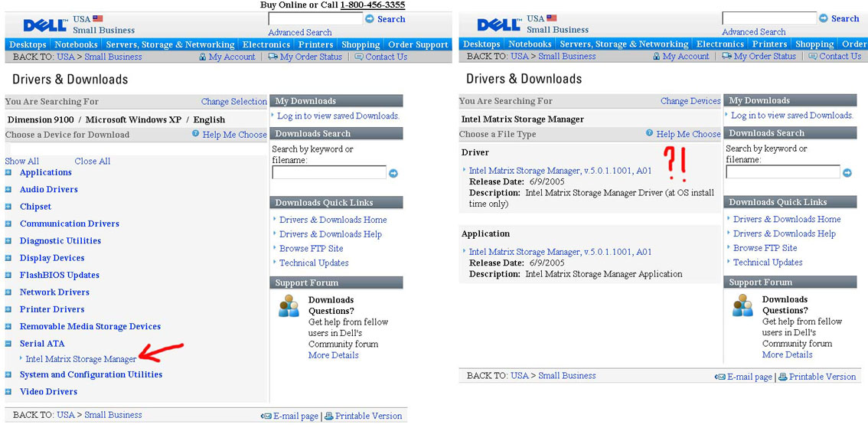Open Servers, Storage & Networking tab, left page
Viewport: 868px width, 431px height.
[x=170, y=44]
